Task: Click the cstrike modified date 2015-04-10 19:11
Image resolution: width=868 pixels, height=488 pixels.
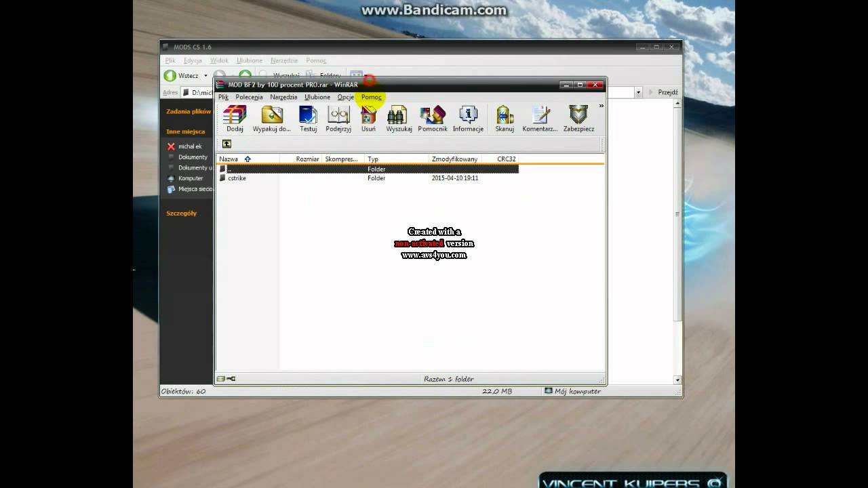Action: click(x=455, y=178)
